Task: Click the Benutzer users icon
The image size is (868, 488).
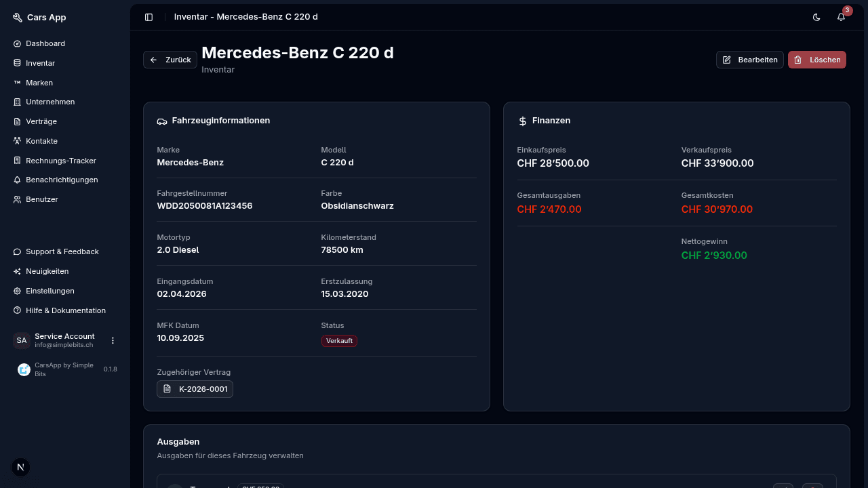Action: 18,199
